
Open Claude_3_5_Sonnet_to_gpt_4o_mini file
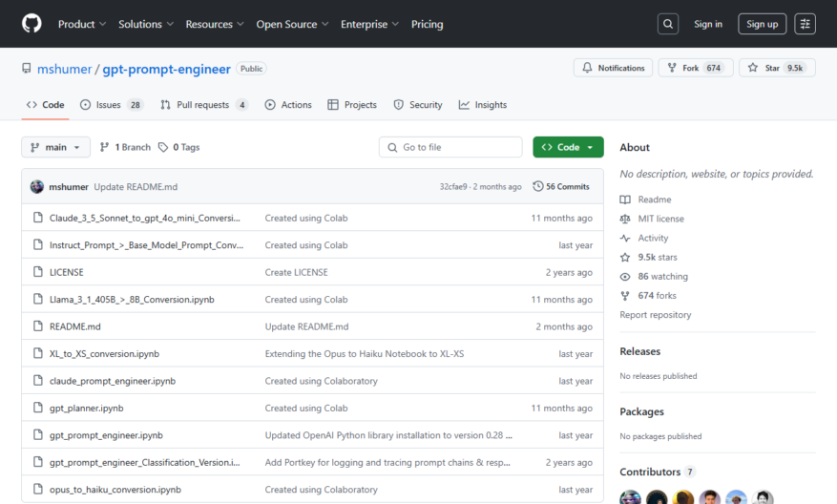click(x=145, y=218)
